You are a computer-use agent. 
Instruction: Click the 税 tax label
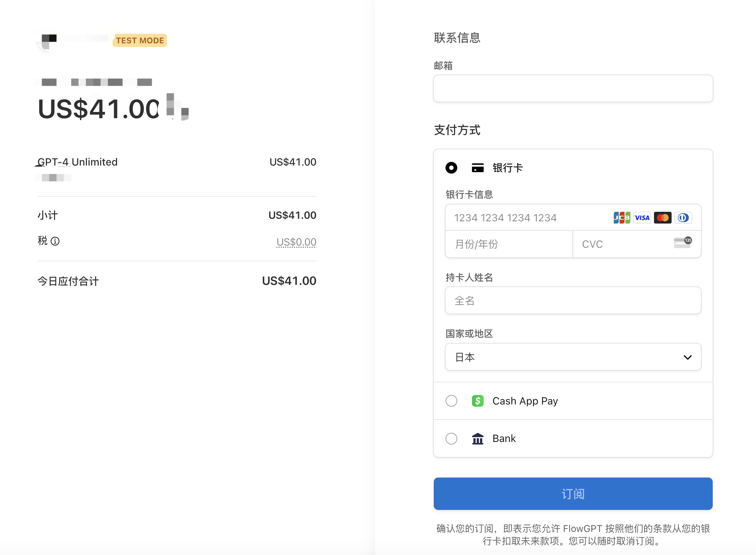point(43,241)
